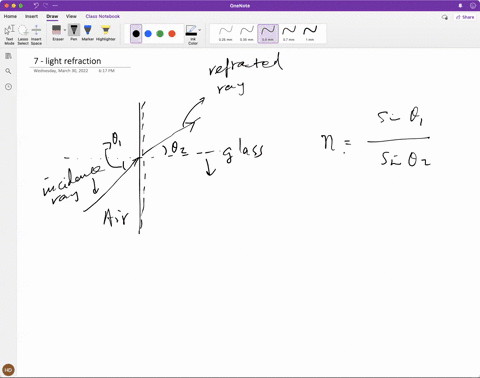Set pen thickness to 1 mm
480x378 pixels.
[x=310, y=34]
